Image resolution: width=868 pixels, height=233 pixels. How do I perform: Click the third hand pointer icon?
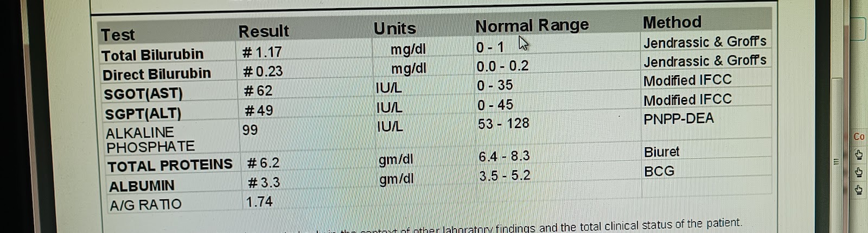point(859,190)
